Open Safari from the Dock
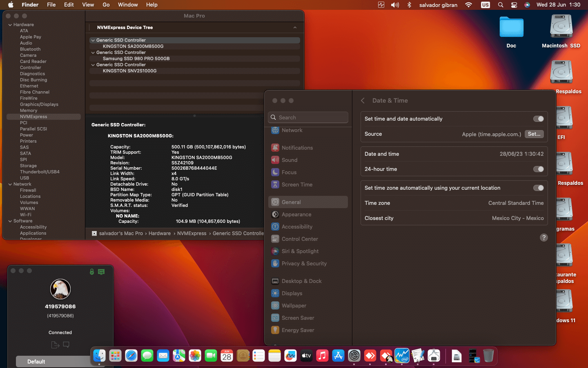The width and height of the screenshot is (588, 368). coord(131,356)
